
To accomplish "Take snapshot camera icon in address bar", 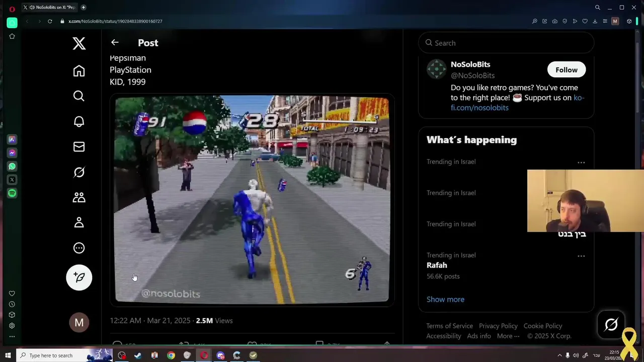I will point(554,21).
